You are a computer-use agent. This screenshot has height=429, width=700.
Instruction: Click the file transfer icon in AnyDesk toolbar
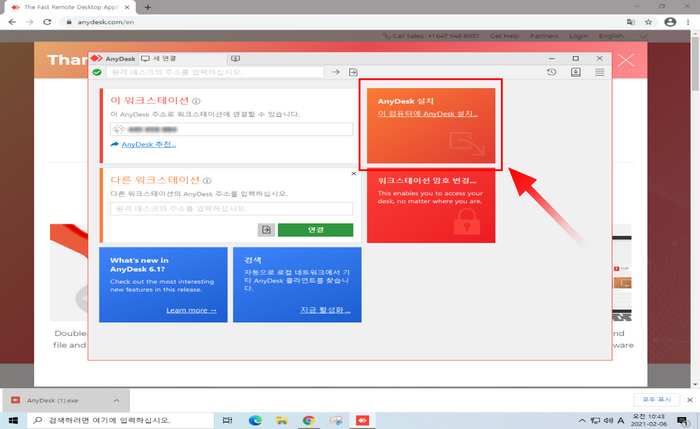[353, 72]
